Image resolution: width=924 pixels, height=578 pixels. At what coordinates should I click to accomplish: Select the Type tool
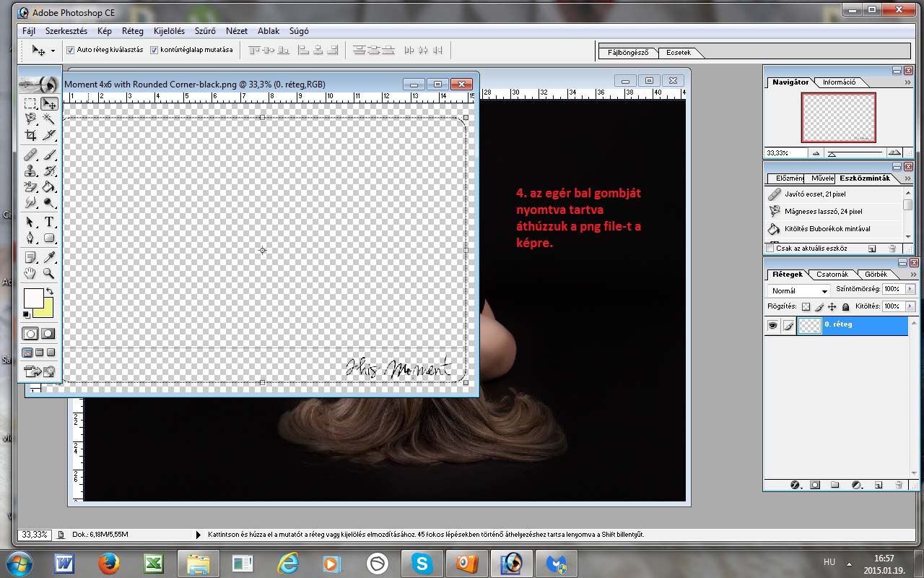[x=49, y=222]
